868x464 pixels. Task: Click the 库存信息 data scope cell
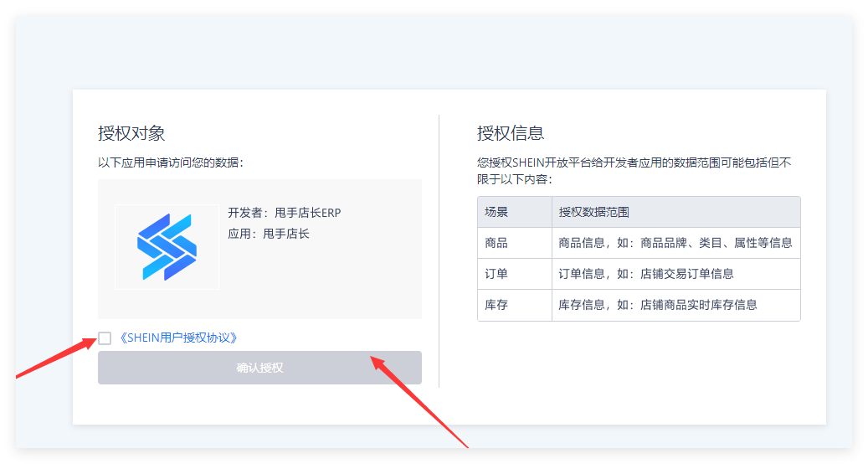coord(676,305)
